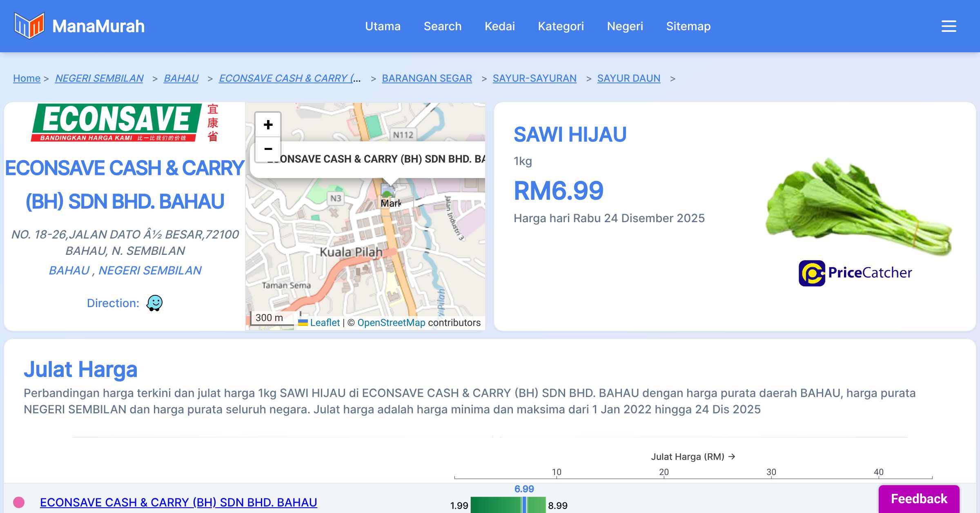Open the Sitemap nav link
Viewport: 980px width, 513px height.
[x=688, y=26]
